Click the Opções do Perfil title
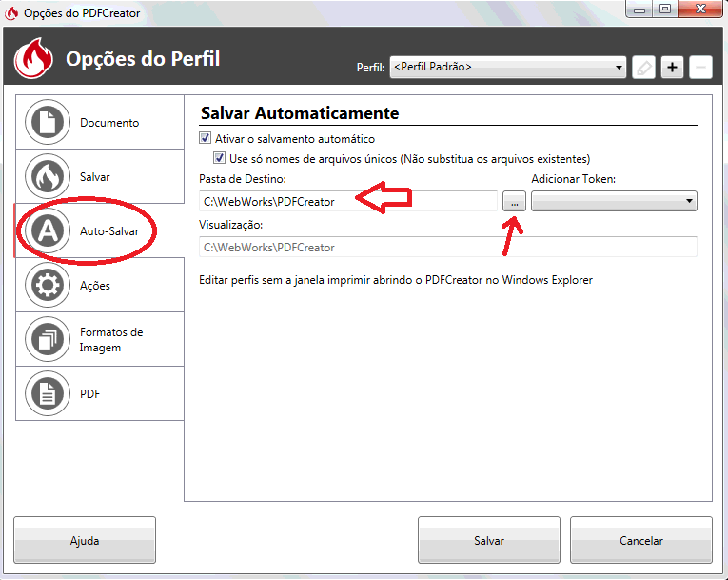The width and height of the screenshot is (728, 580). click(x=143, y=59)
